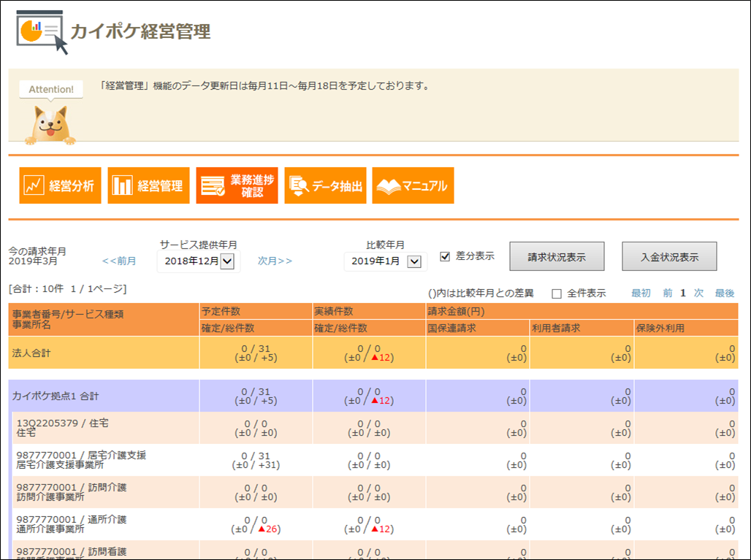Jump to last page via 最後

click(725, 293)
